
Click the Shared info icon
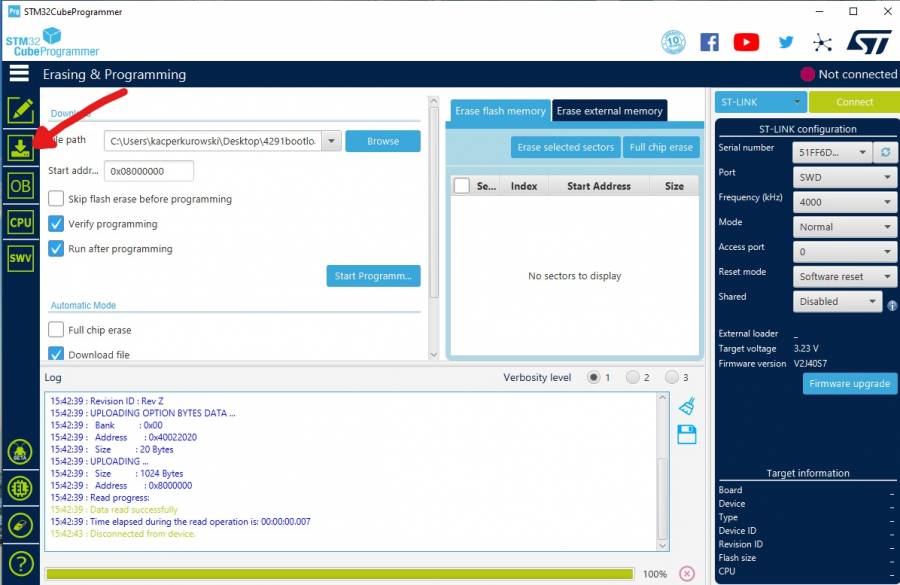[892, 305]
